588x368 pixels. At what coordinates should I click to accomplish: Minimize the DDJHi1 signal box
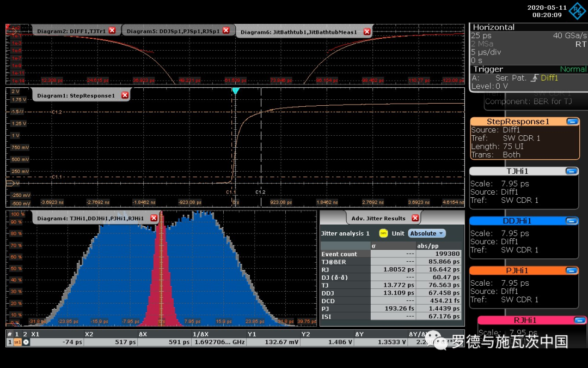571,221
